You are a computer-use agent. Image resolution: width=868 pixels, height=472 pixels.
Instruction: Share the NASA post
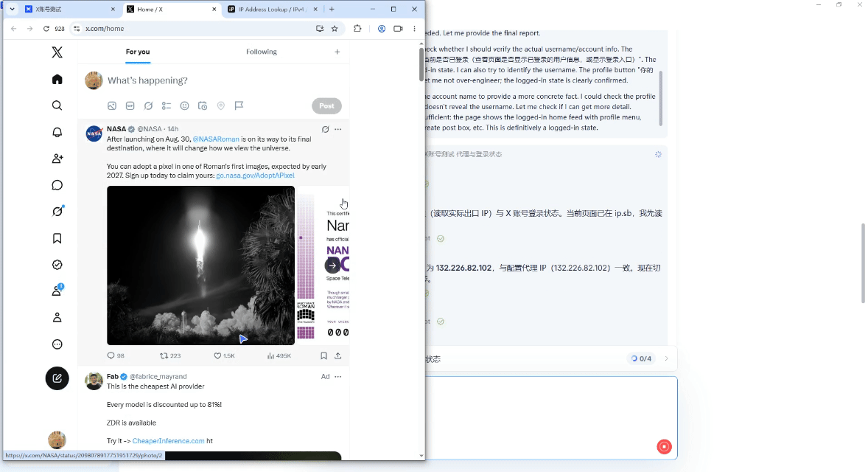tap(337, 355)
